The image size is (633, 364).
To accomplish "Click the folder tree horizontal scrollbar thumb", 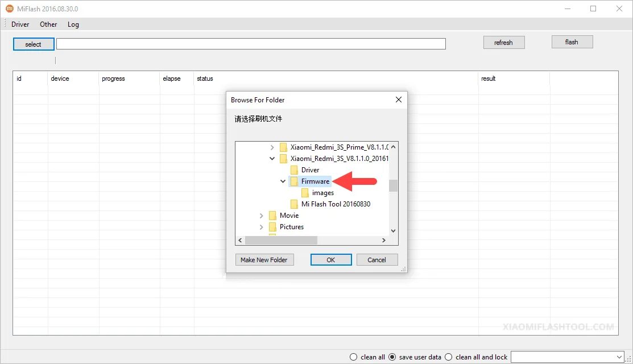I will point(281,241).
